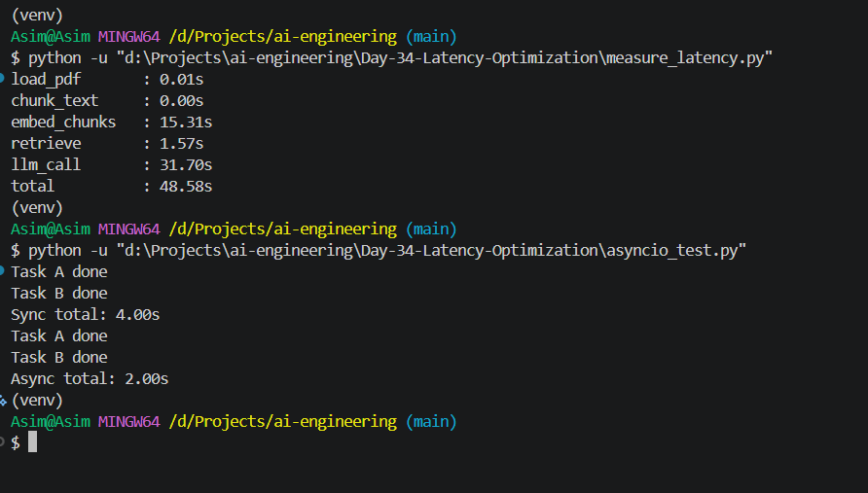This screenshot has width=868, height=493.
Task: Click the "embed_chunks" label
Action: pyautogui.click(x=63, y=123)
